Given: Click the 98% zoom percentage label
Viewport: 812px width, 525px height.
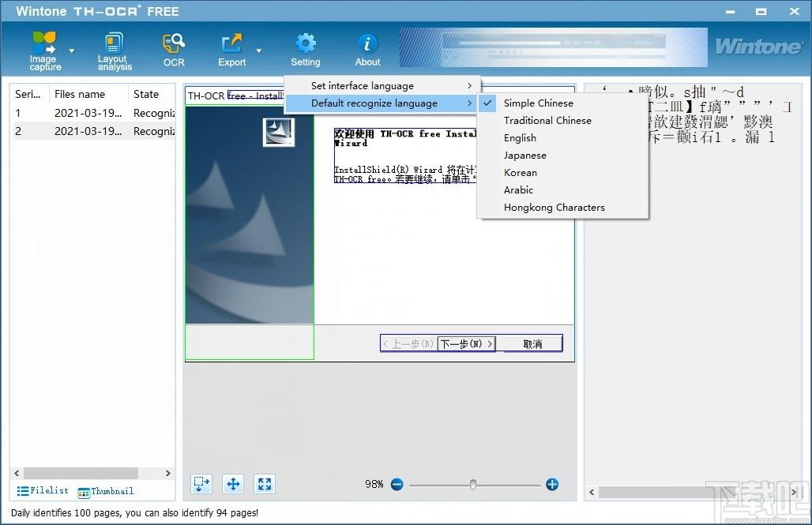Looking at the screenshot, I should point(374,484).
